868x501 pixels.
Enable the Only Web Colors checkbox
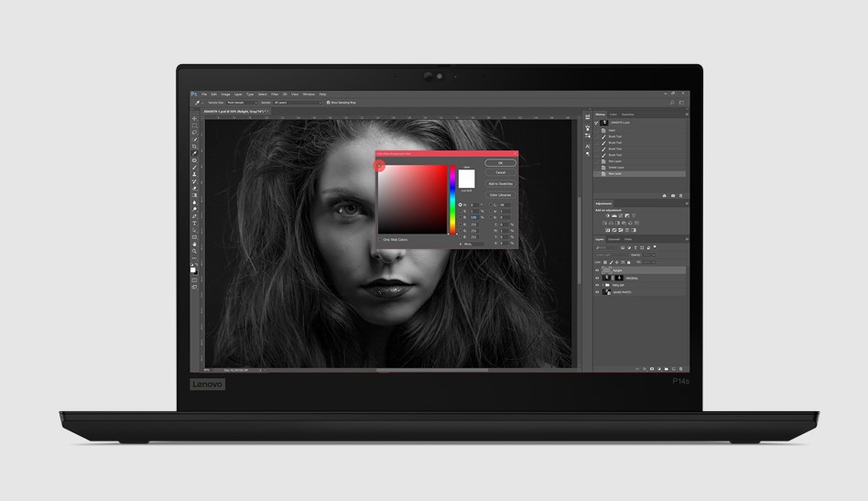tap(380, 240)
